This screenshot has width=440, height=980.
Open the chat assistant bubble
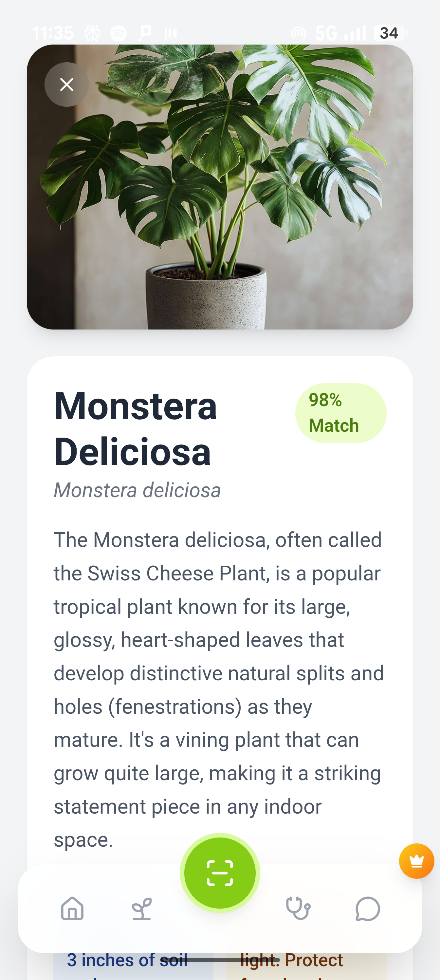pyautogui.click(x=366, y=909)
